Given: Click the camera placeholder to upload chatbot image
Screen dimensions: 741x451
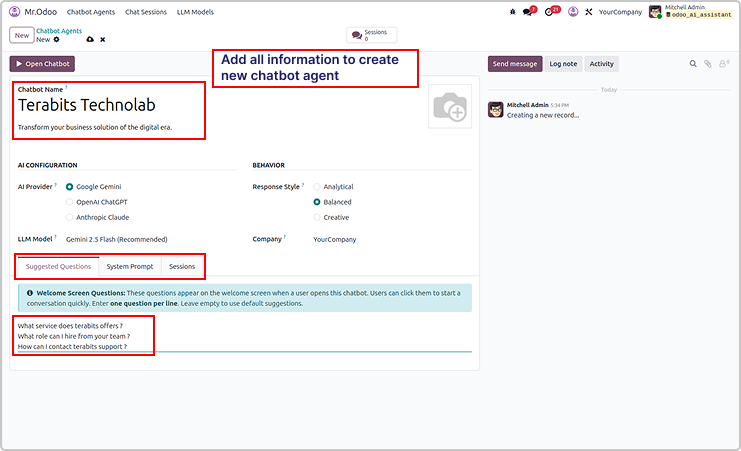Looking at the screenshot, I should tap(449, 106).
